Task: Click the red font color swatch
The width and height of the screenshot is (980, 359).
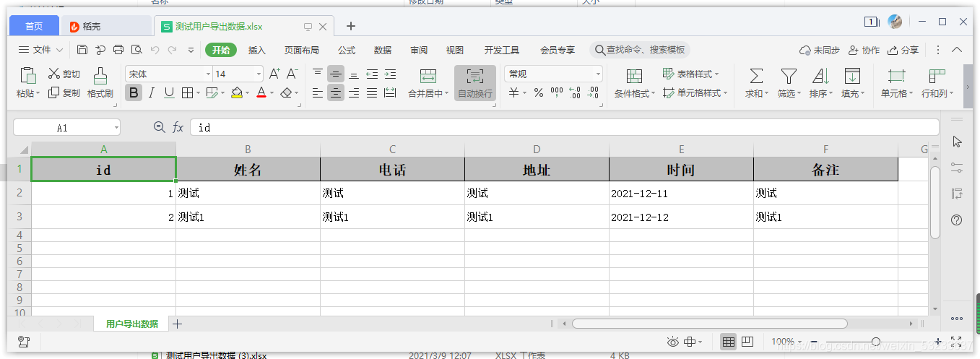Action: pyautogui.click(x=261, y=92)
